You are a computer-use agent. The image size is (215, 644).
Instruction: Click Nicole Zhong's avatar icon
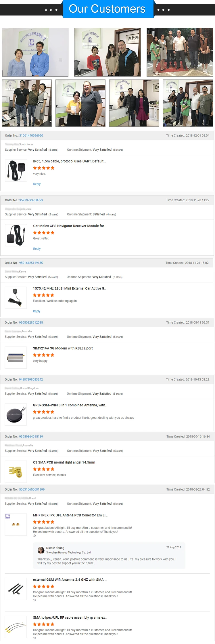pos(41,550)
